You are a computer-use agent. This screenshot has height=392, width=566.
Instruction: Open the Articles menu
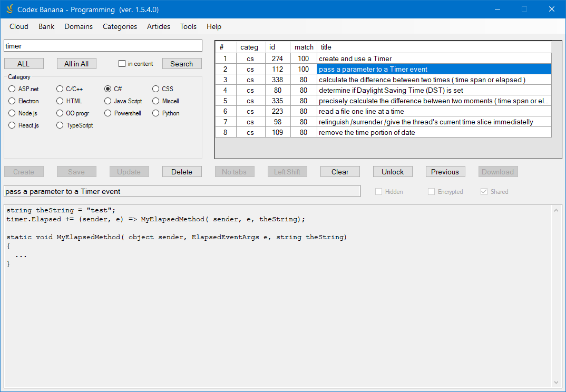tap(159, 26)
